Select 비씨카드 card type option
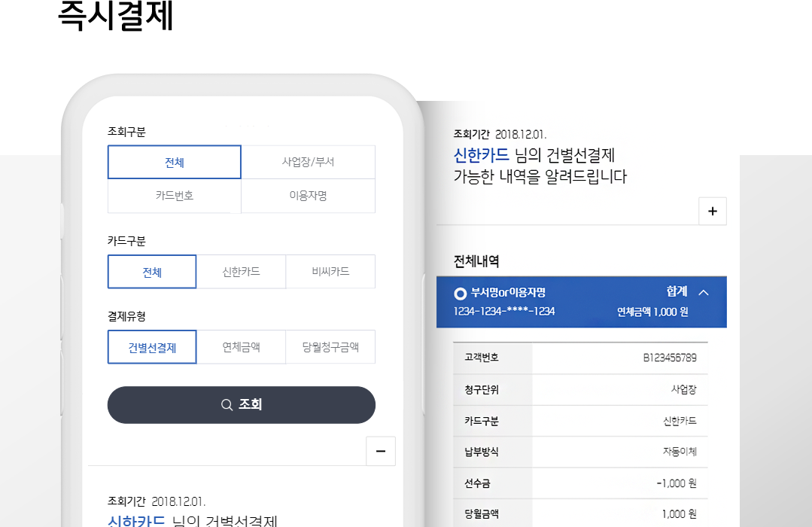Image resolution: width=812 pixels, height=527 pixels. 330,272
